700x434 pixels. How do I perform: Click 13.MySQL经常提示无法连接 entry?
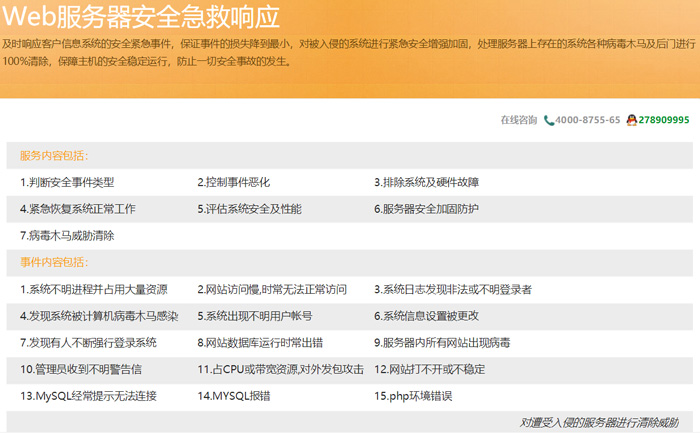88,396
